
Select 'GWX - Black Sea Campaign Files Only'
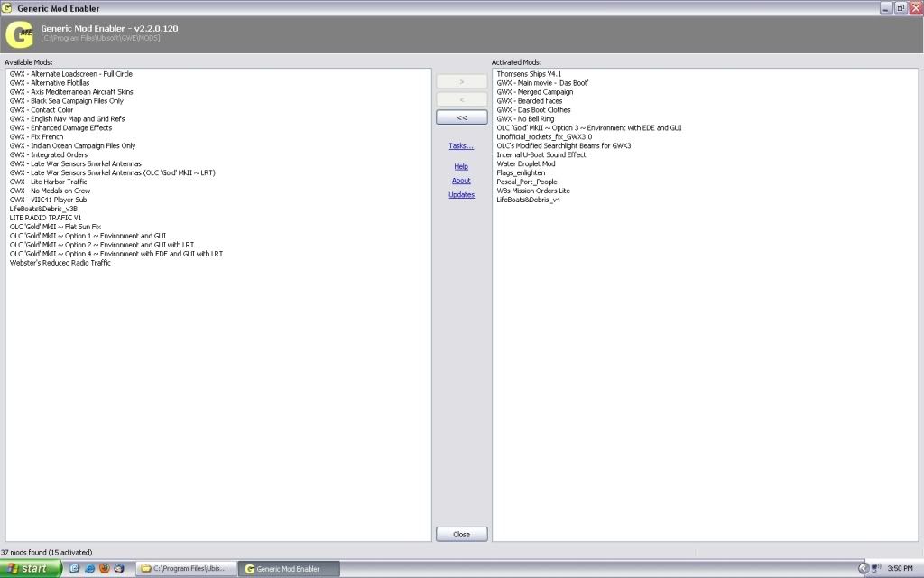click(67, 101)
